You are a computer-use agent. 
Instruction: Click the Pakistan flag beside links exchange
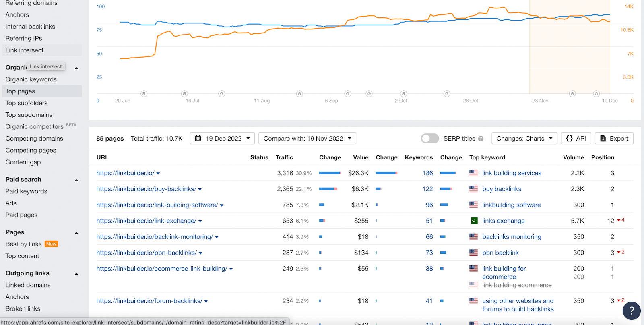(x=474, y=221)
